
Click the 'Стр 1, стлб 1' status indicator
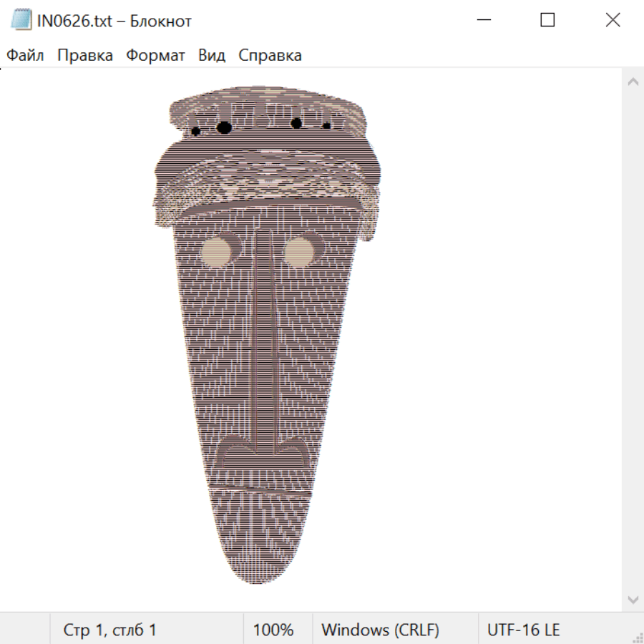click(109, 630)
